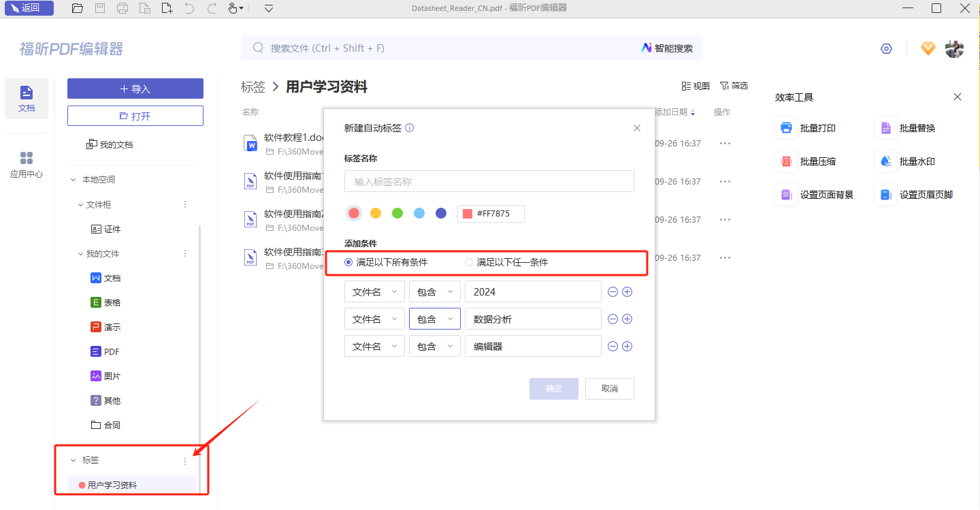Click the tag name input field
The height and width of the screenshot is (510, 980).
(489, 182)
